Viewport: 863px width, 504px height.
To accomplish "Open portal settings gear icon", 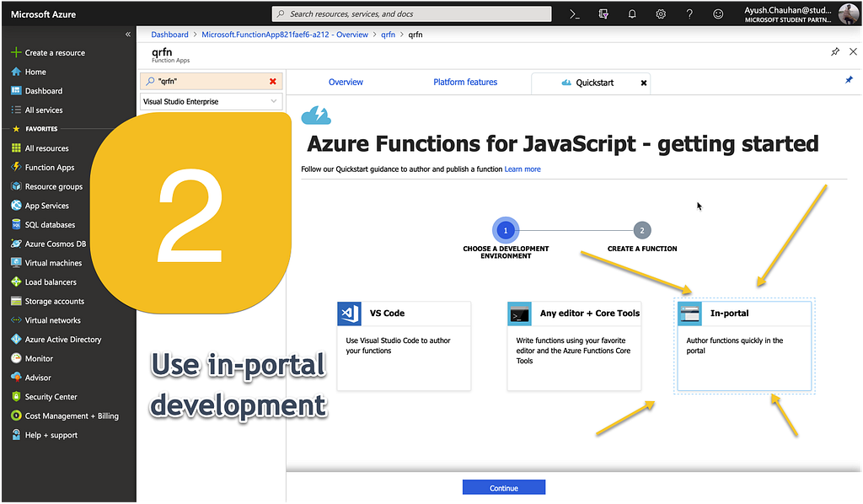I will 661,14.
